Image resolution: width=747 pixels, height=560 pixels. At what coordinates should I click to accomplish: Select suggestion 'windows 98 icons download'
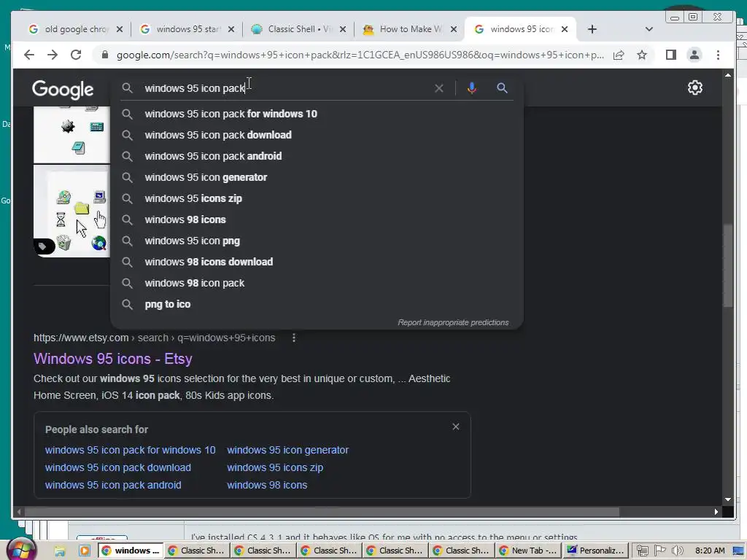pos(317,262)
